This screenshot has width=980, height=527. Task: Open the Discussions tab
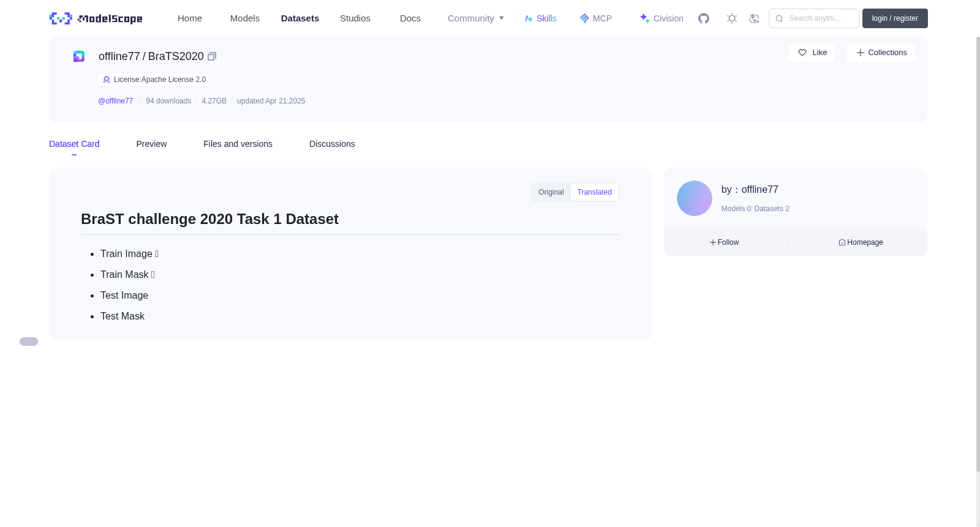tap(332, 144)
